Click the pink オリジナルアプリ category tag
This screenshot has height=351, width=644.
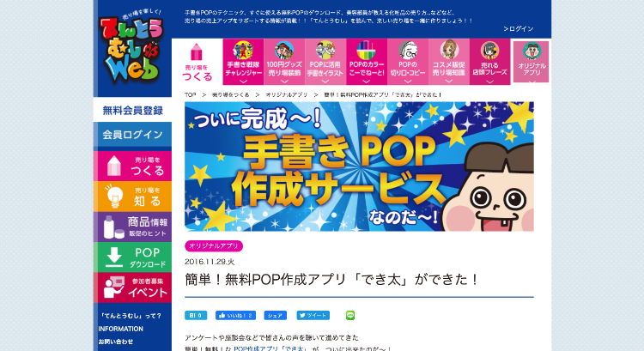click(x=214, y=246)
